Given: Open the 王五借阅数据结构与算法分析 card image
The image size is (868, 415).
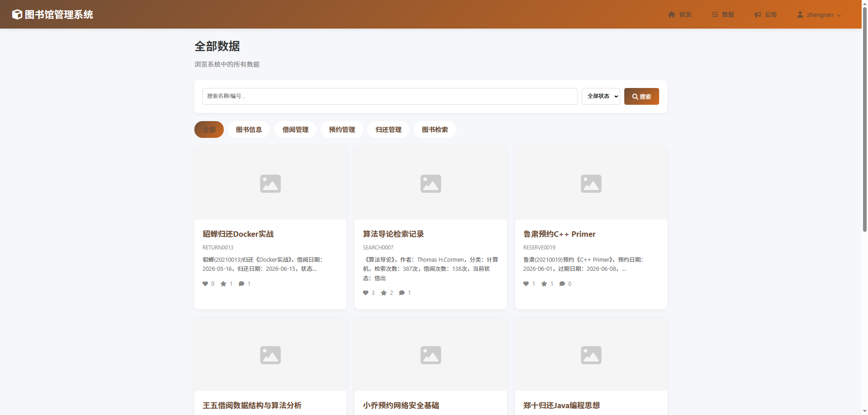Looking at the screenshot, I should coord(270,355).
